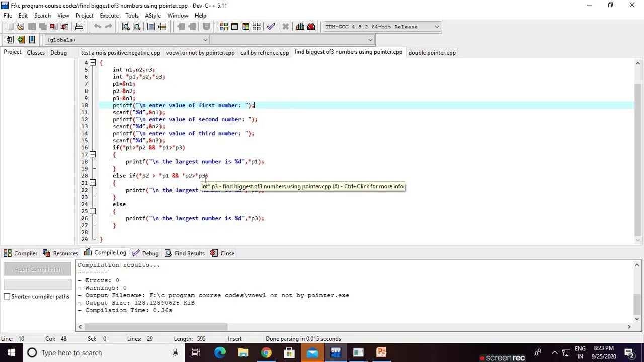Click the Run program icon
Viewport: 644px width, 362px height.
point(234,27)
